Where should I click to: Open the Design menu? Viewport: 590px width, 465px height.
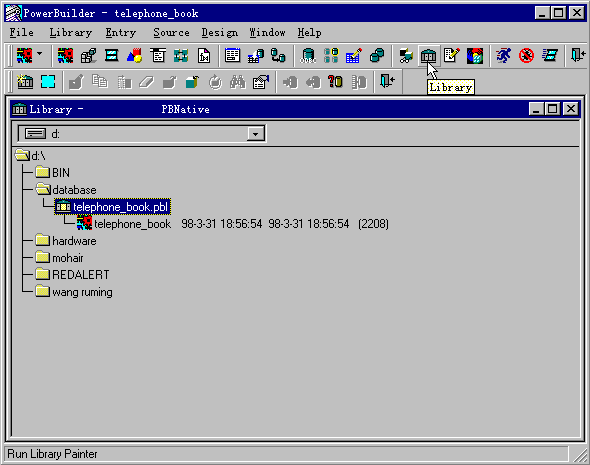219,33
